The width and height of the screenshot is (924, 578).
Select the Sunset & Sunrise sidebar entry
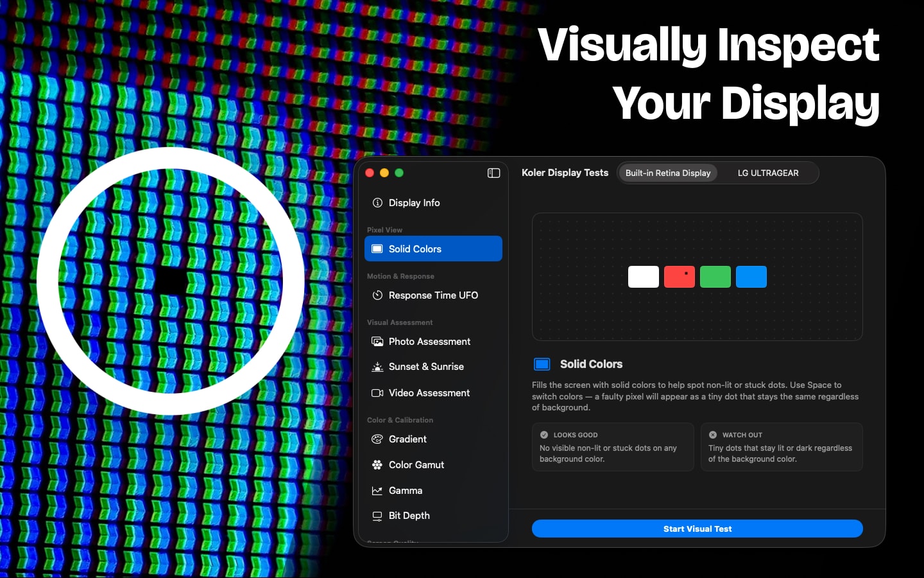(x=426, y=367)
